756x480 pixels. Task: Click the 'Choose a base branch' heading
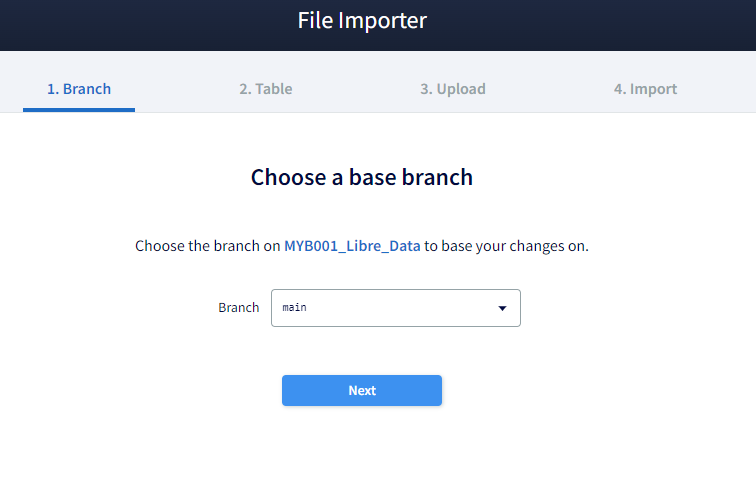pyautogui.click(x=361, y=178)
